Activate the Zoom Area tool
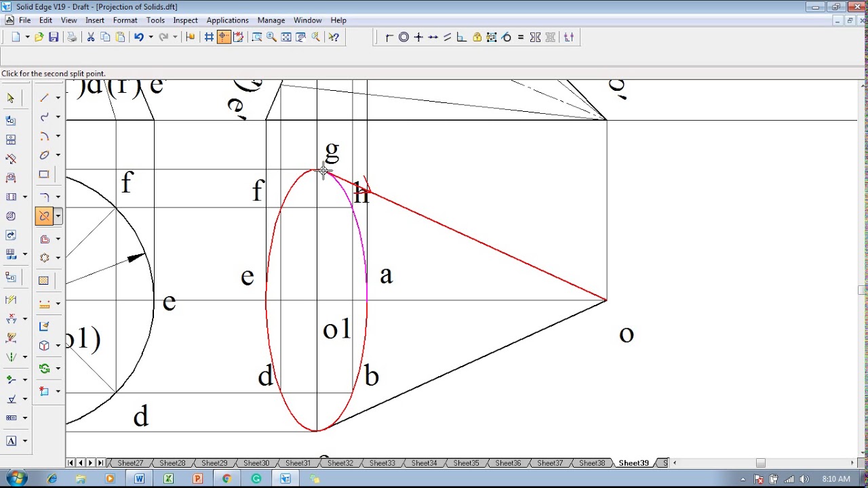The height and width of the screenshot is (488, 868). pyautogui.click(x=257, y=37)
